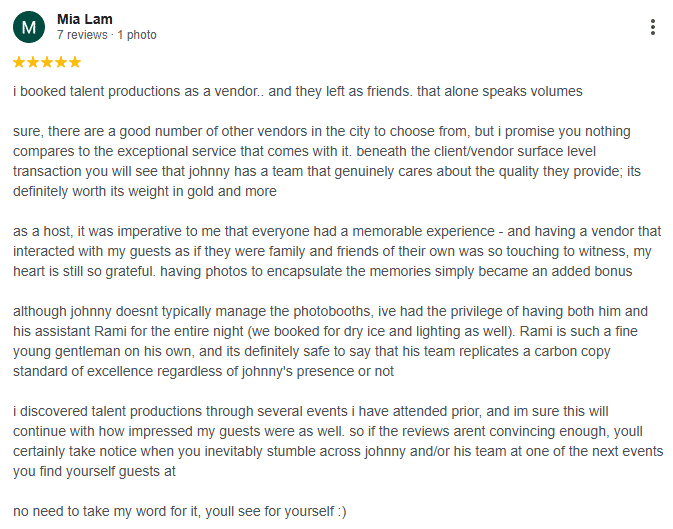Click the '1 photo' count text
673x529 pixels.
pos(137,35)
